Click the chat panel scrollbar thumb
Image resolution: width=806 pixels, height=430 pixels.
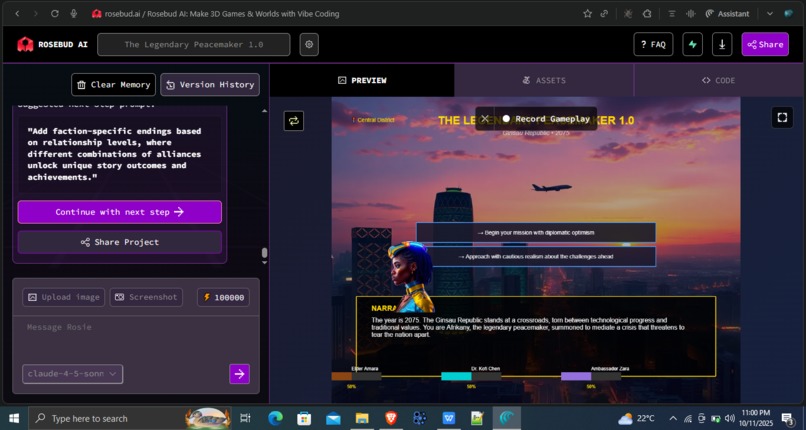[264, 253]
